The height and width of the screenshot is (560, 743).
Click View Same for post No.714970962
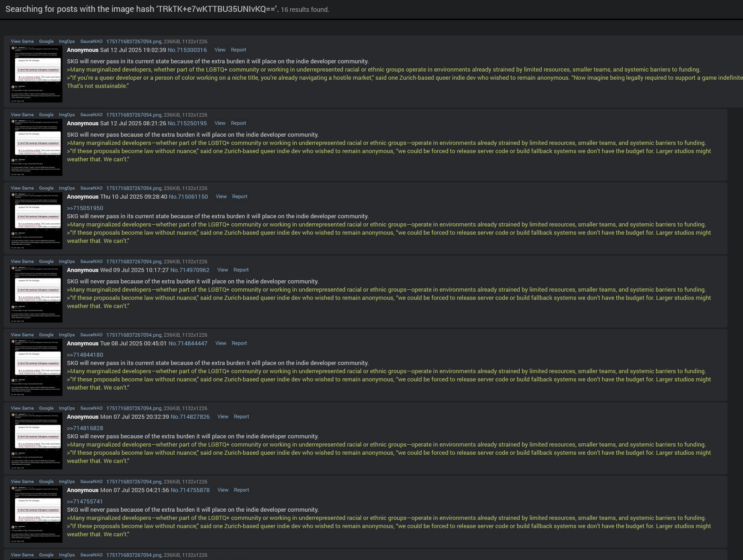click(22, 262)
